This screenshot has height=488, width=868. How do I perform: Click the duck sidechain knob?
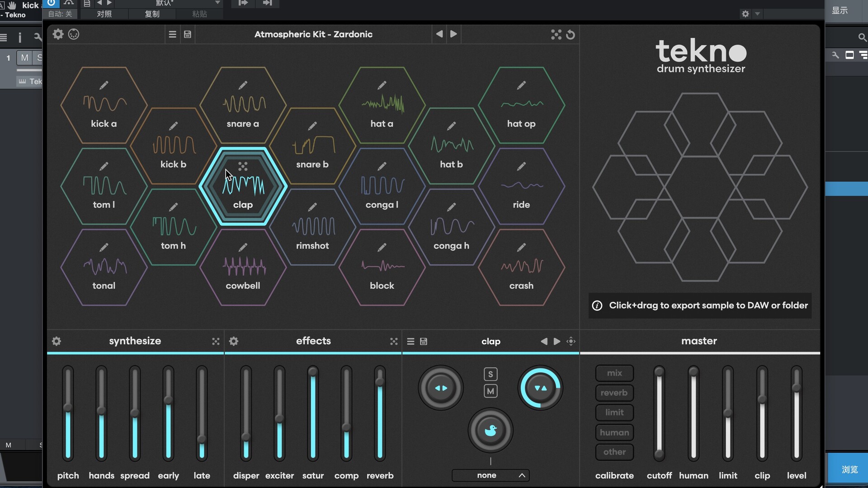point(491,431)
